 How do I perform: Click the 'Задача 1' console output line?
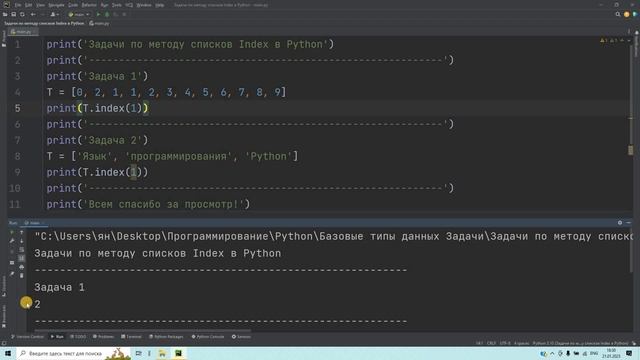coord(60,287)
